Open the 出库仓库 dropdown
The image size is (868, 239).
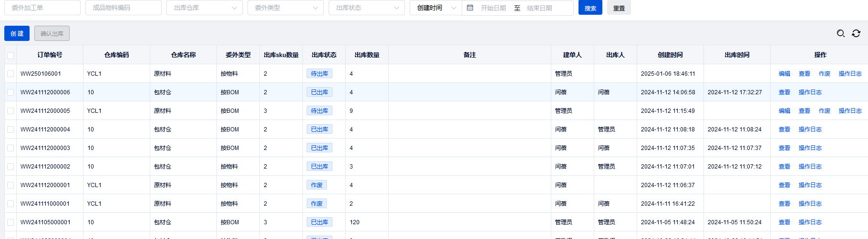tap(204, 8)
